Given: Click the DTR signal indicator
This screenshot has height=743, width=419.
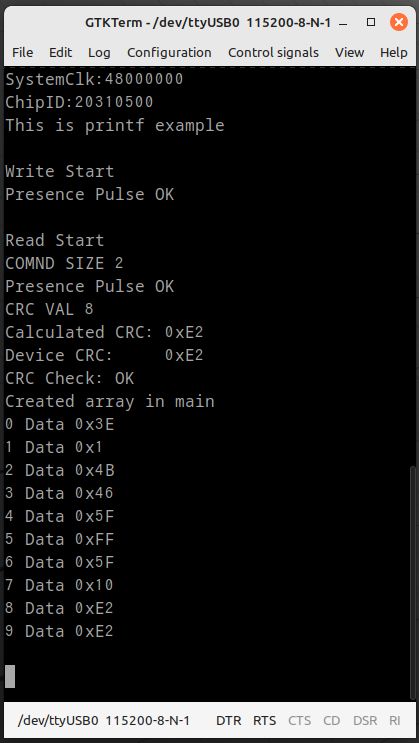Looking at the screenshot, I should [228, 721].
